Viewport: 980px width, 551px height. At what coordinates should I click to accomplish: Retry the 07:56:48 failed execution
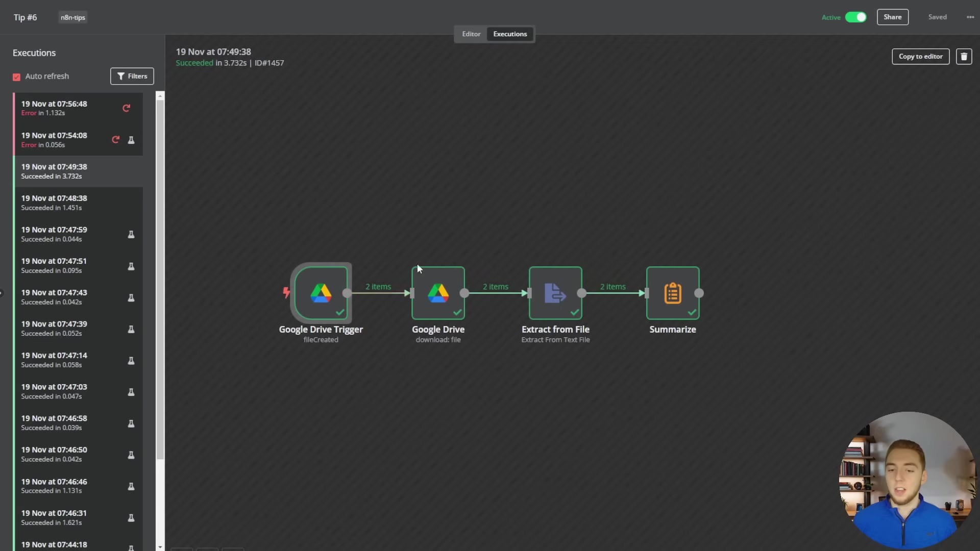tap(126, 108)
